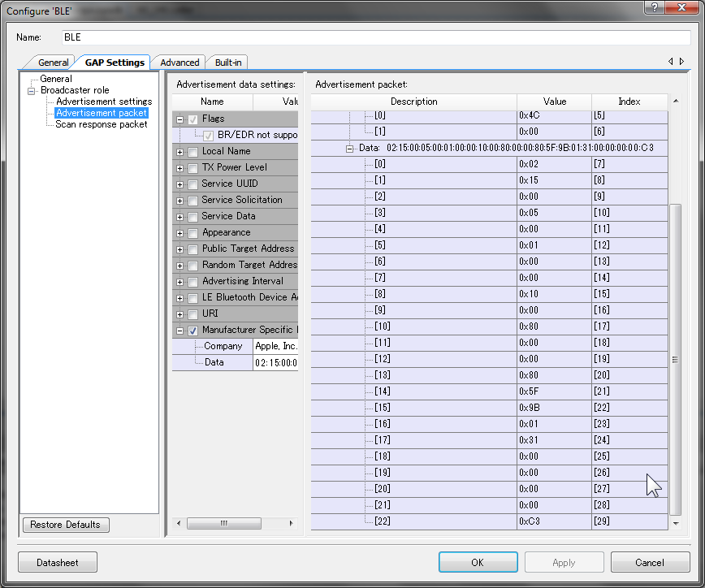Screen dimensions: 705x588
Task: Click the Description column header
Action: click(413, 102)
